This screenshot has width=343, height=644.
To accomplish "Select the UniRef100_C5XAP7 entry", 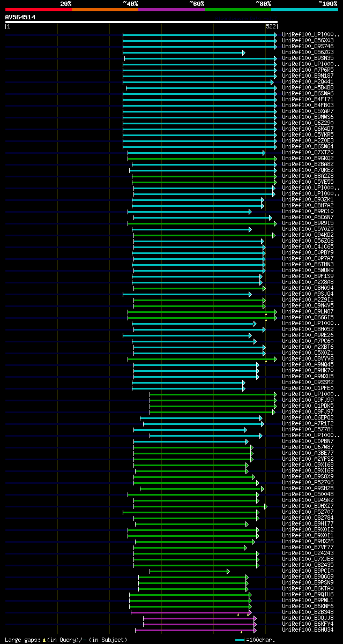I will [x=308, y=111].
